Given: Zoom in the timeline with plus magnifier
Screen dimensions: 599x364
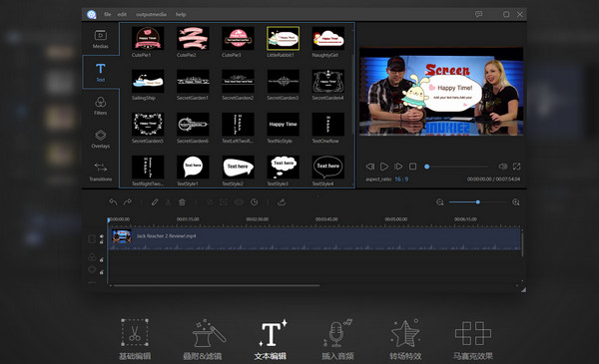Looking at the screenshot, I should (x=516, y=201).
